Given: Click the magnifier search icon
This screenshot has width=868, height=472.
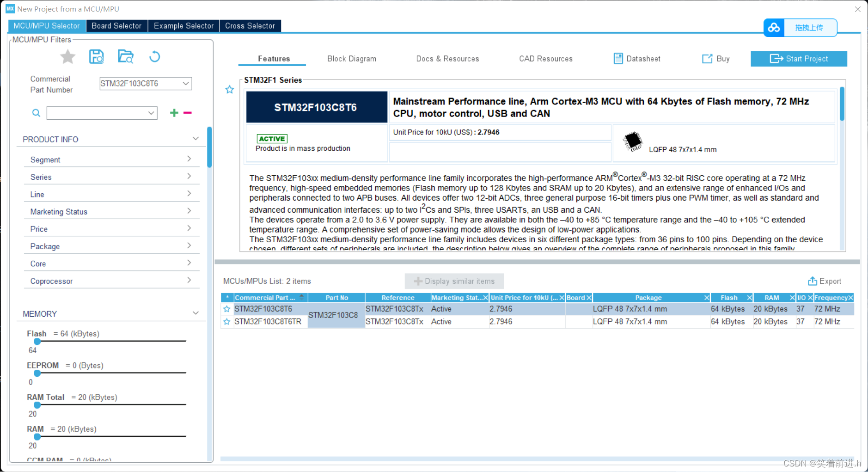Looking at the screenshot, I should coord(36,113).
